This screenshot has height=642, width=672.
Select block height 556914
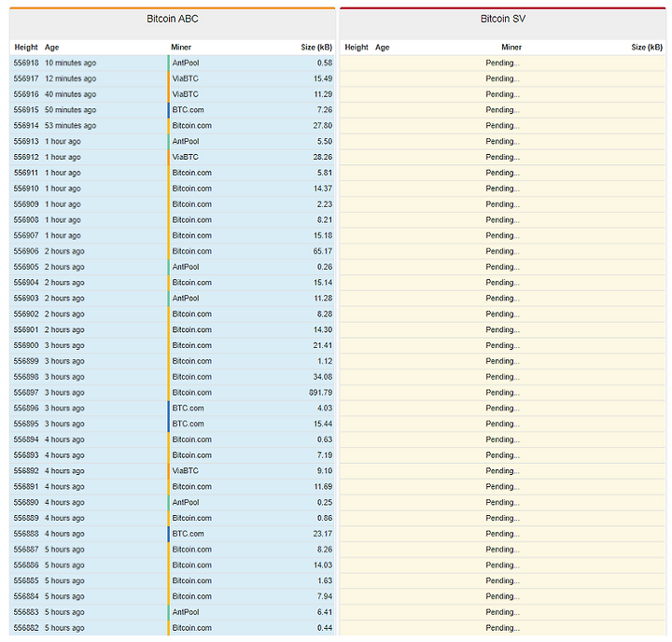[x=26, y=126]
